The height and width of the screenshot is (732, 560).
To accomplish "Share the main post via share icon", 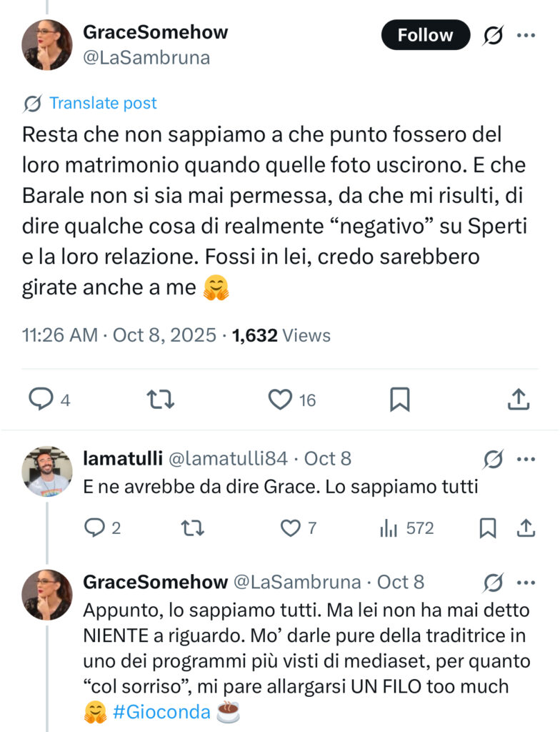I will 518,400.
